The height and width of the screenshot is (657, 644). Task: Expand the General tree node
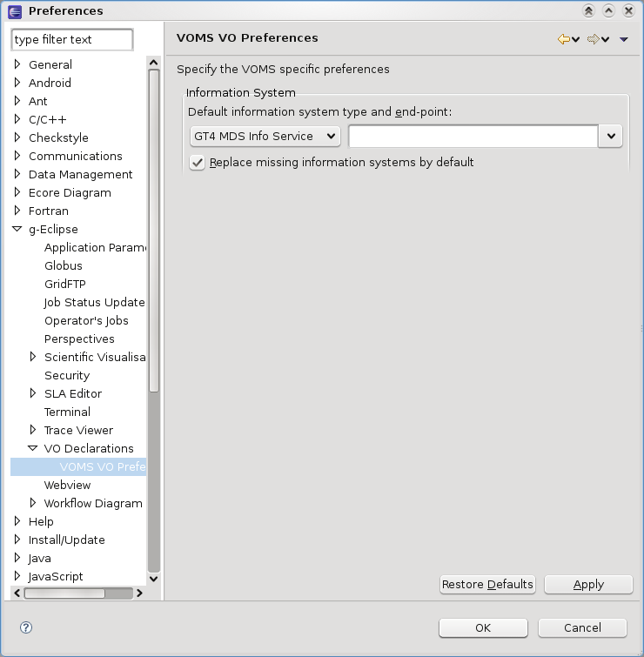tap(17, 64)
